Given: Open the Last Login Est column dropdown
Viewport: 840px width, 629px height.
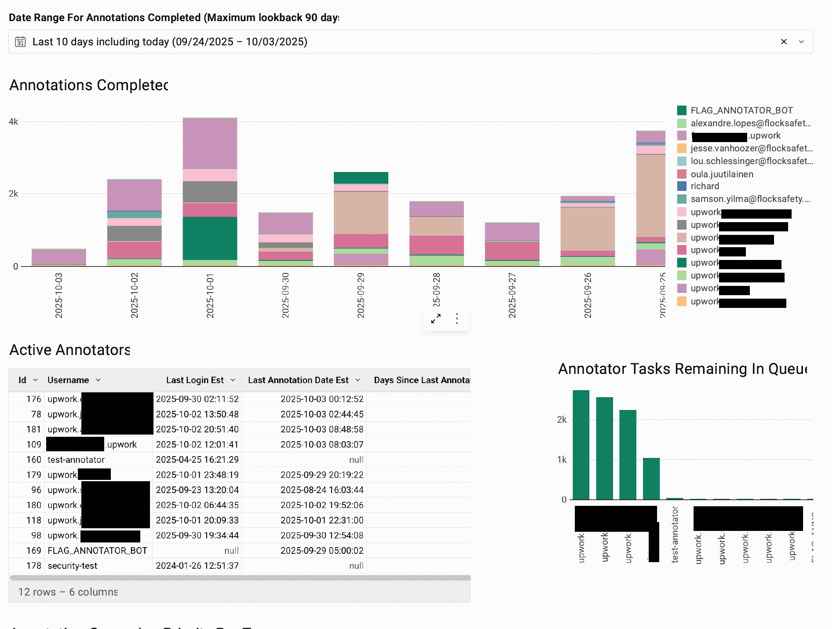Looking at the screenshot, I should click(x=234, y=380).
